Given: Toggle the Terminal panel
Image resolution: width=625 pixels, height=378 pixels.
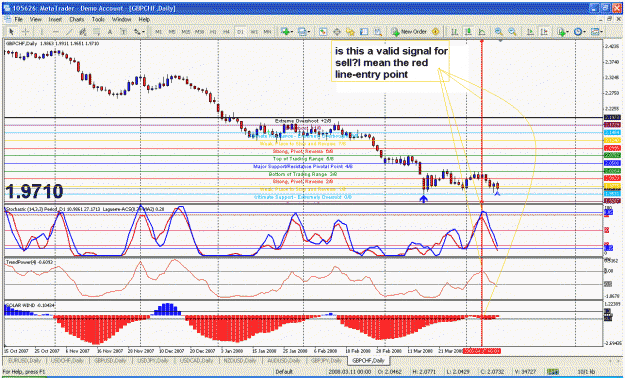Looking at the screenshot, I should tap(364, 32).
